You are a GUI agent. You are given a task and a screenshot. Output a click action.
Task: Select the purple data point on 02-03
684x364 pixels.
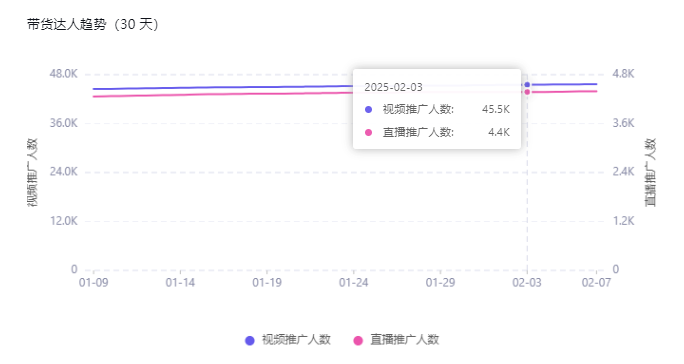pos(527,85)
